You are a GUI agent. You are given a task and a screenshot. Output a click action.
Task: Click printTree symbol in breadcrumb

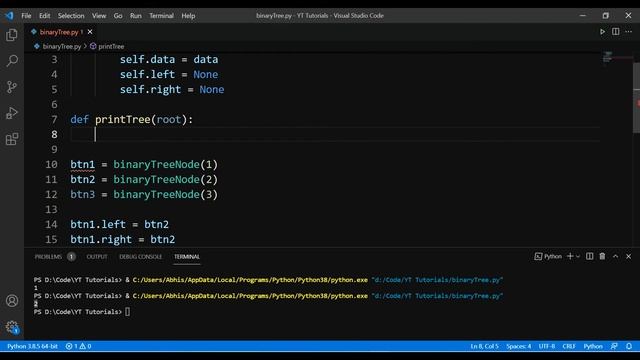click(x=111, y=47)
